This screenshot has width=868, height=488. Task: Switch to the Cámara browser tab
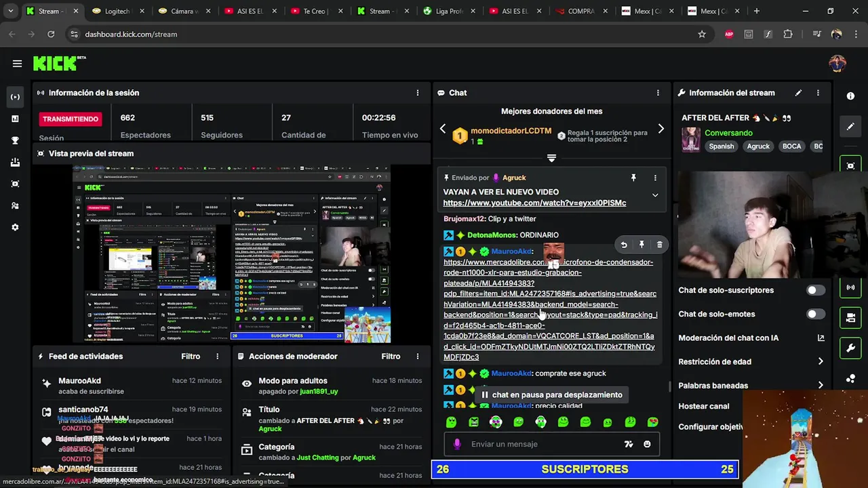(x=185, y=11)
